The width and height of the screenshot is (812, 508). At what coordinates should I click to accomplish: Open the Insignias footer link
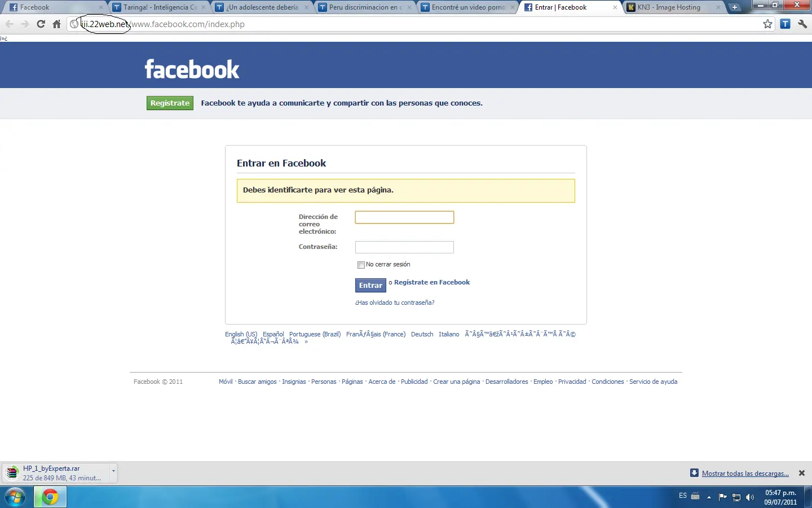(294, 382)
